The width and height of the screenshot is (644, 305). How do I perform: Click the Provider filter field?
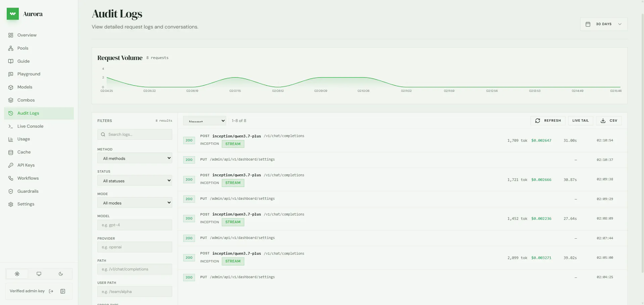[135, 247]
